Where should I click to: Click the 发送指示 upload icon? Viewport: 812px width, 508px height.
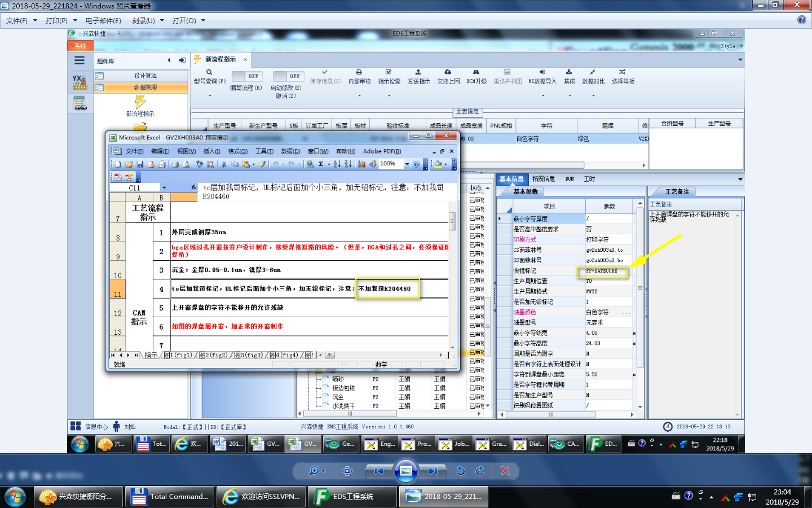tap(418, 72)
